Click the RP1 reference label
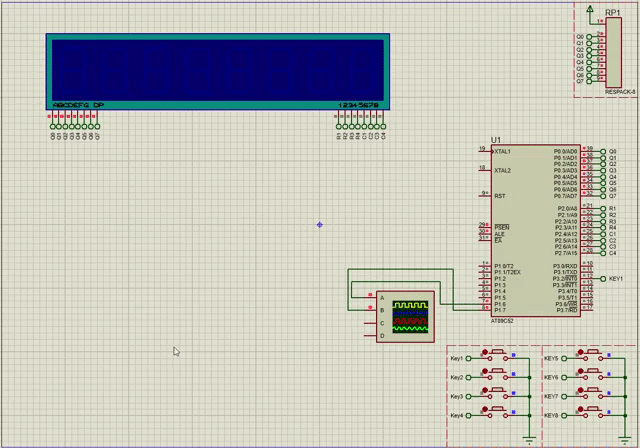 tap(612, 13)
